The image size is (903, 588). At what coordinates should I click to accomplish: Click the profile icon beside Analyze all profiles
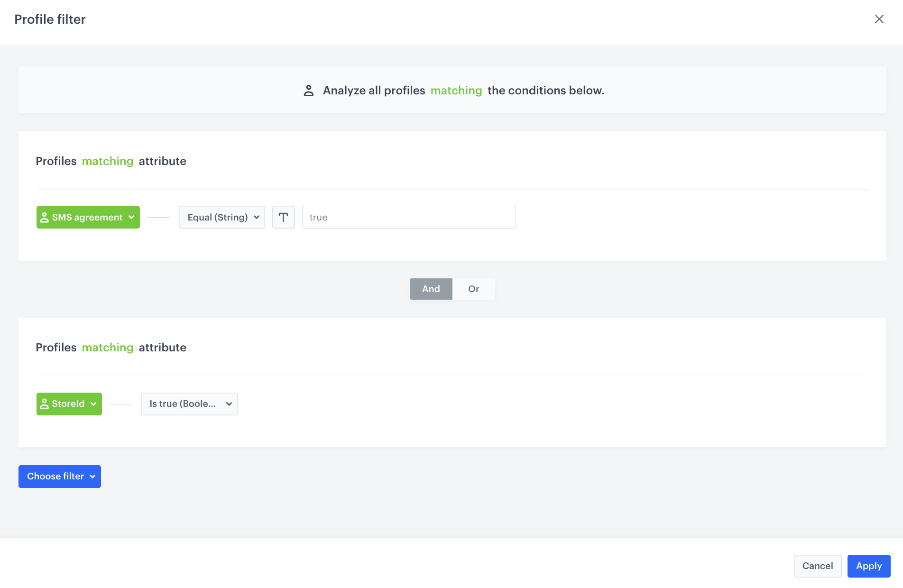[x=308, y=91]
